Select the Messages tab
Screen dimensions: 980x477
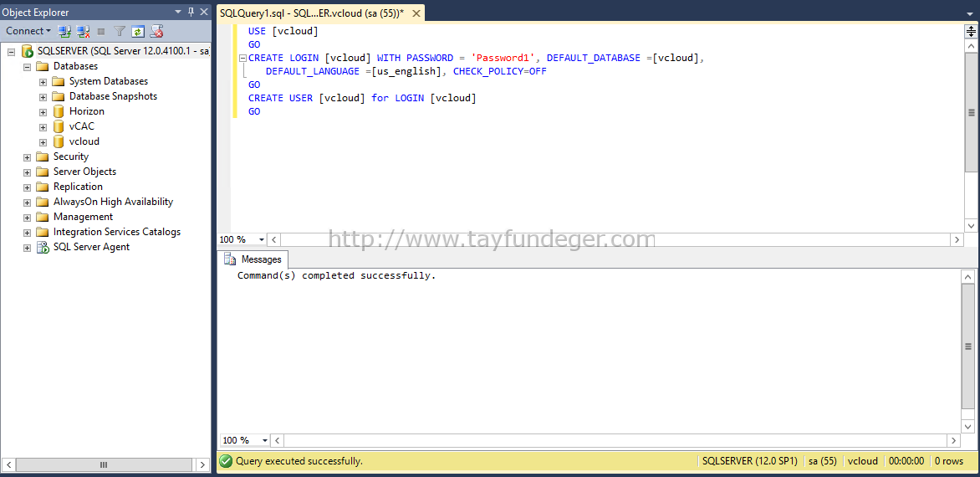pyautogui.click(x=253, y=259)
